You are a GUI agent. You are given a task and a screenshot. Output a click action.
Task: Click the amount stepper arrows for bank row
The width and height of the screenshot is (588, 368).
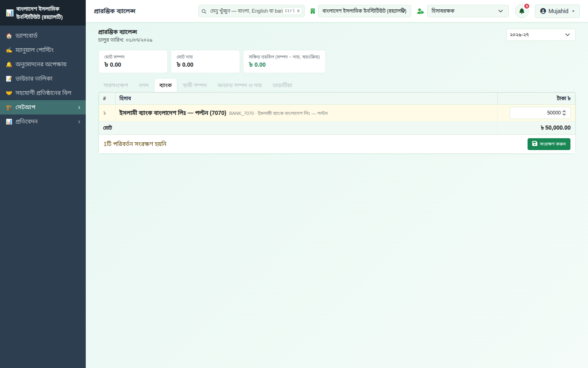click(564, 113)
